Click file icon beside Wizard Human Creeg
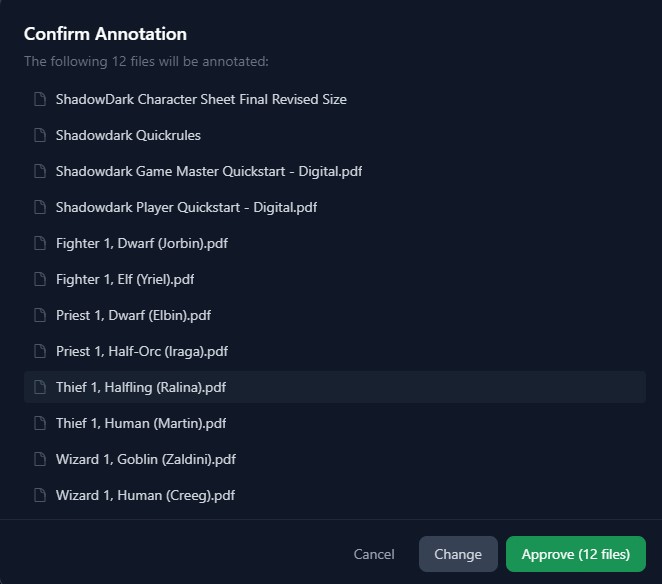This screenshot has width=662, height=584. point(40,495)
